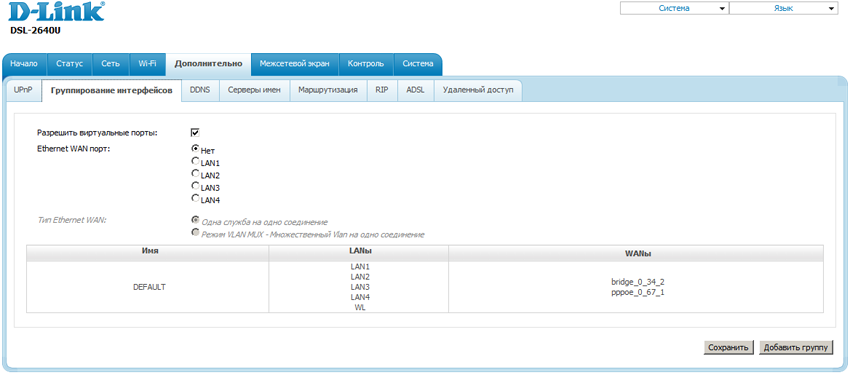Select Одна служба на одно соединение option
The height and width of the screenshot is (375, 850).
195,220
